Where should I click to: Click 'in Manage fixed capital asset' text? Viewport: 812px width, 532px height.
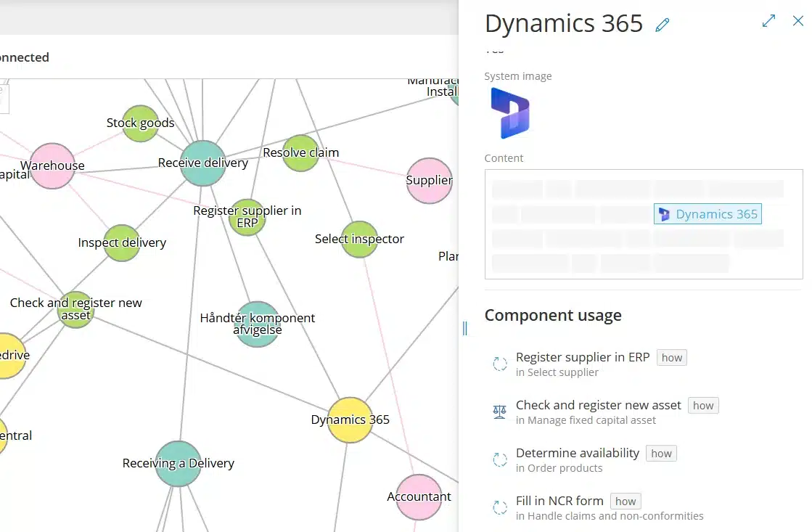click(x=586, y=420)
